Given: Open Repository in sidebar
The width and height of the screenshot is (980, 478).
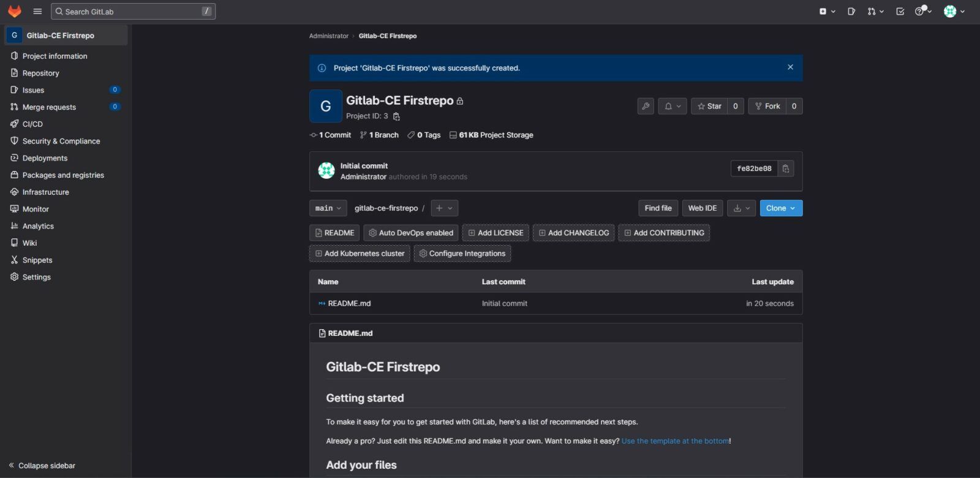Looking at the screenshot, I should 66,73.
